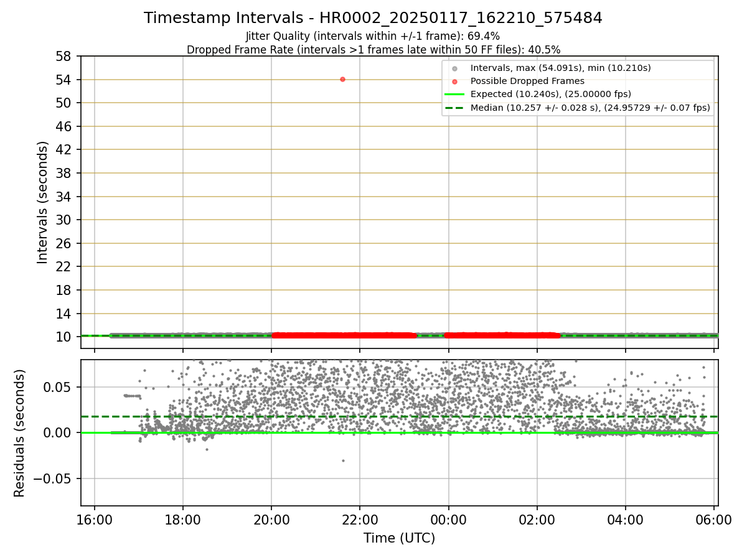The image size is (747, 560).
Task: Click the '16:00' time tick label
Action: tap(95, 520)
